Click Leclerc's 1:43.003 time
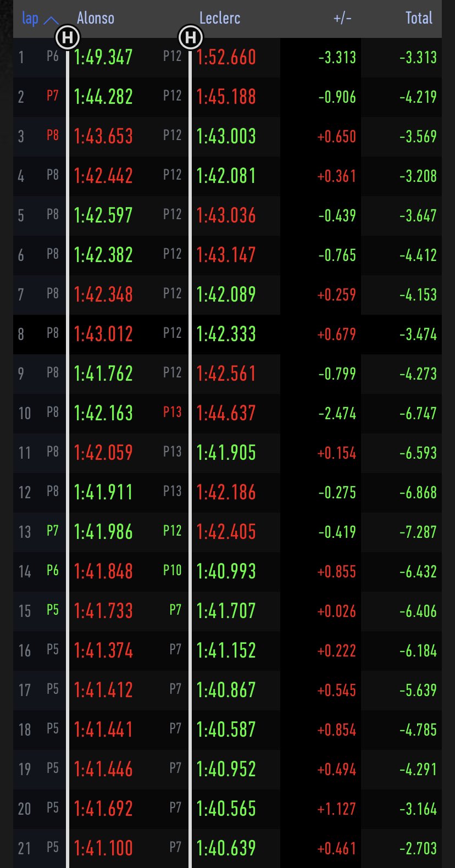This screenshot has width=455, height=868. [226, 136]
